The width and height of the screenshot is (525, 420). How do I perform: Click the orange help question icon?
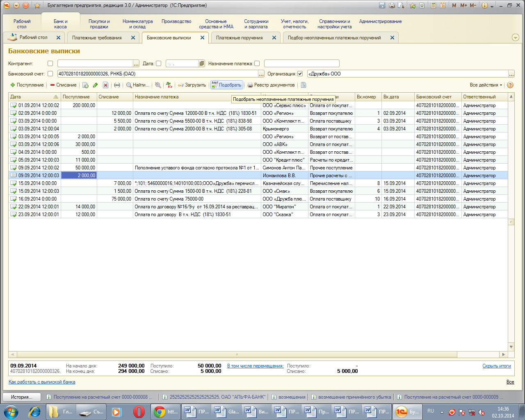(510, 85)
